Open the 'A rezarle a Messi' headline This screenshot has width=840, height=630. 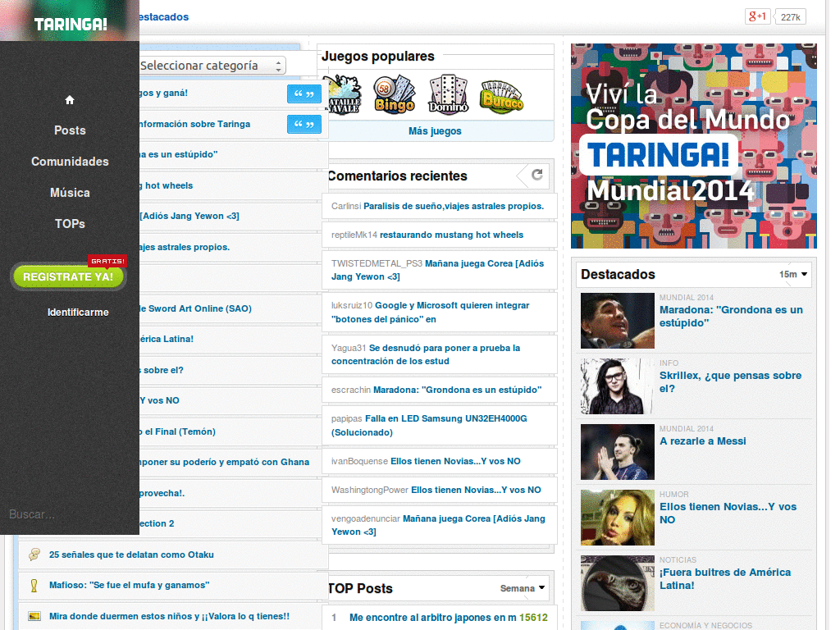702,441
